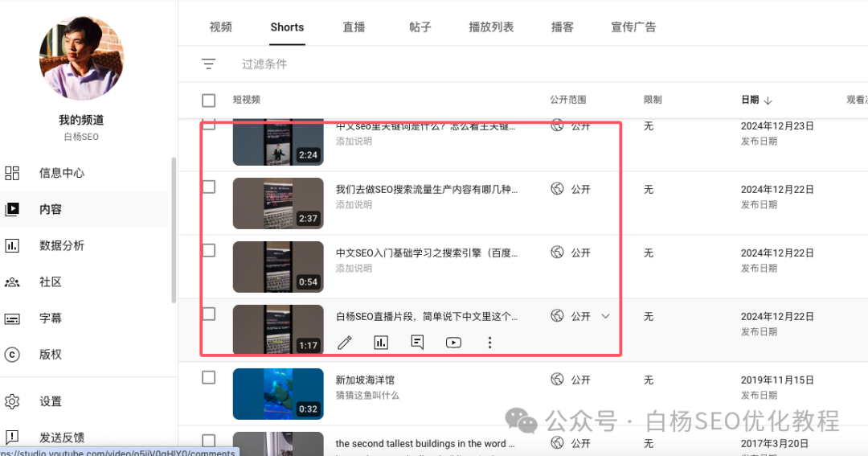Click the watch on YouTube icon
This screenshot has width=868, height=456.
tap(453, 343)
